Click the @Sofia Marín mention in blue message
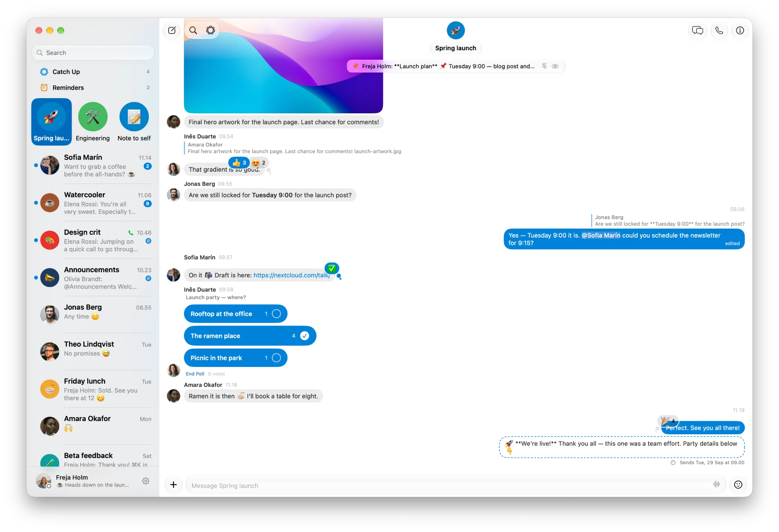Screen dimensions: 779x532 (601, 235)
